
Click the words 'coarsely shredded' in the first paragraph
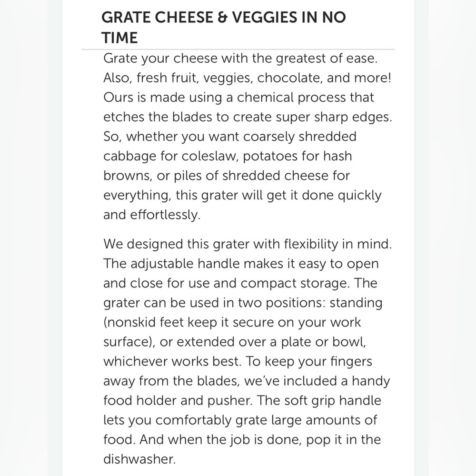[x=299, y=137]
